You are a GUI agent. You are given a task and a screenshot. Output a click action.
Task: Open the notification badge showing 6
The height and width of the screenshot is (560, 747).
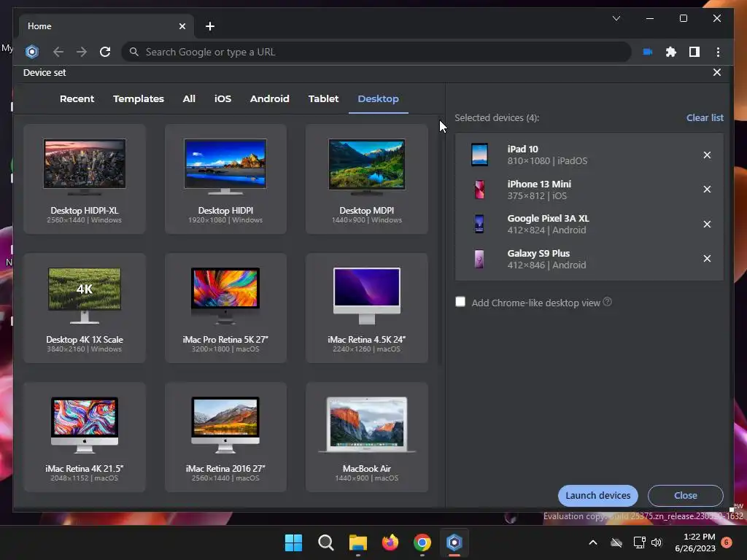pos(727,542)
